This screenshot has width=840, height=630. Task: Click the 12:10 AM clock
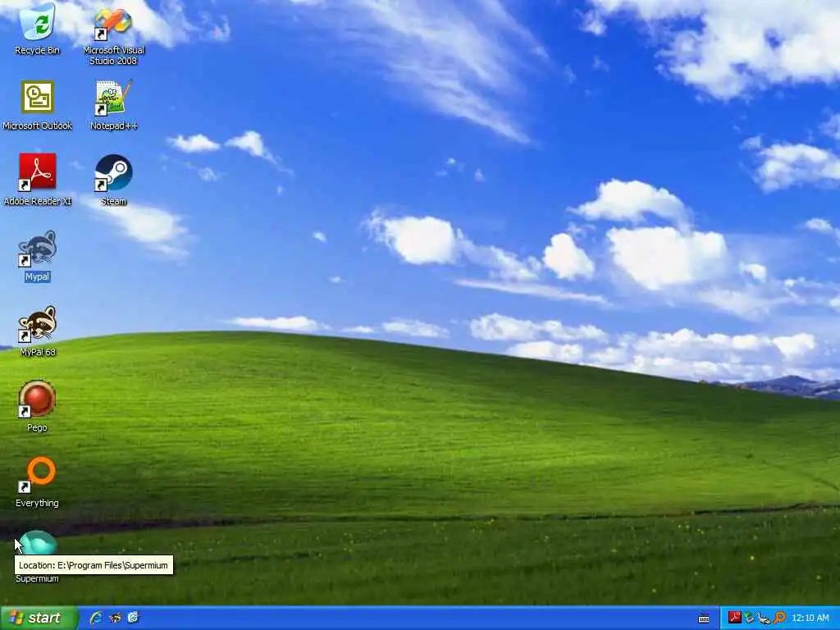tap(810, 619)
